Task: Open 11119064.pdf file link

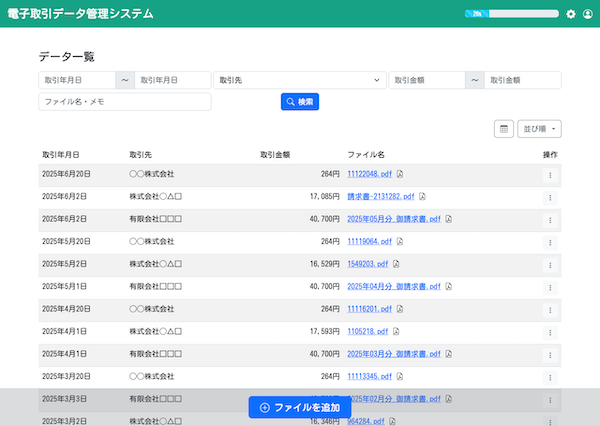Action: (369, 242)
